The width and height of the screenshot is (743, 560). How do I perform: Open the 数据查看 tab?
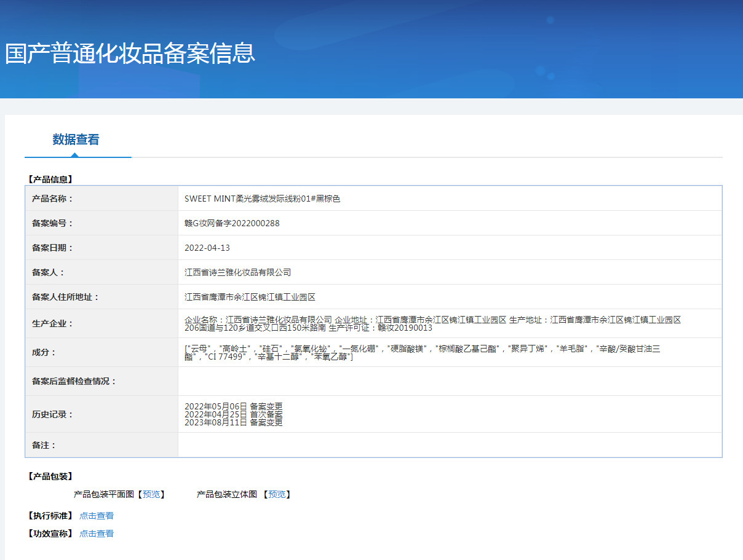click(x=76, y=140)
